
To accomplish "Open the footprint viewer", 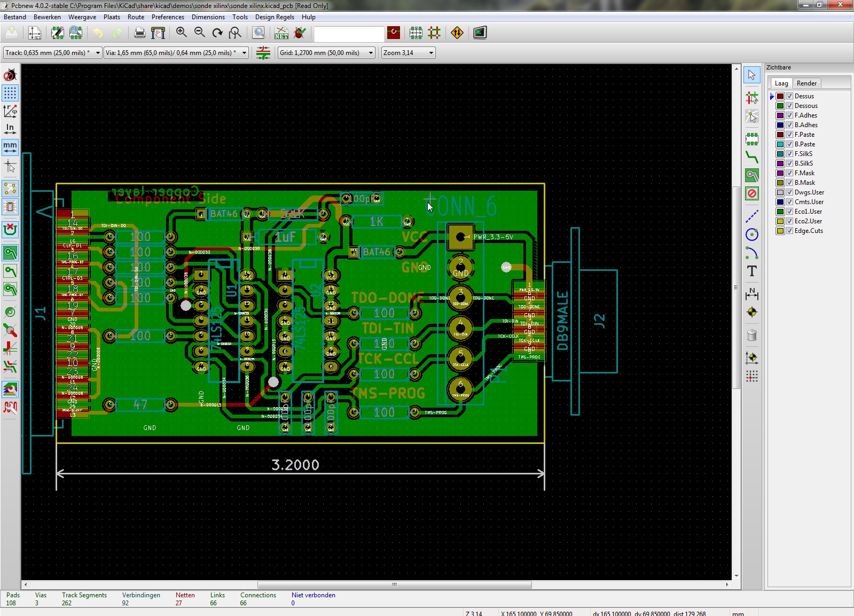I will 76,33.
